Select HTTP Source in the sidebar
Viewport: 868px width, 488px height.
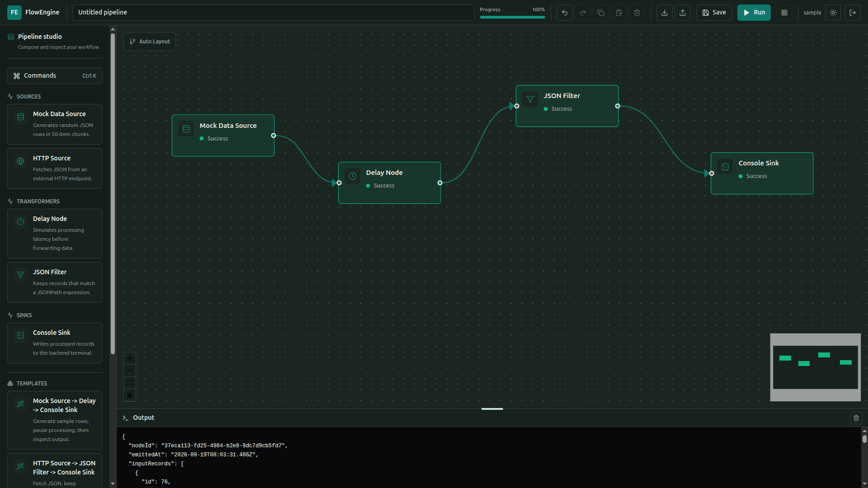pyautogui.click(x=55, y=169)
